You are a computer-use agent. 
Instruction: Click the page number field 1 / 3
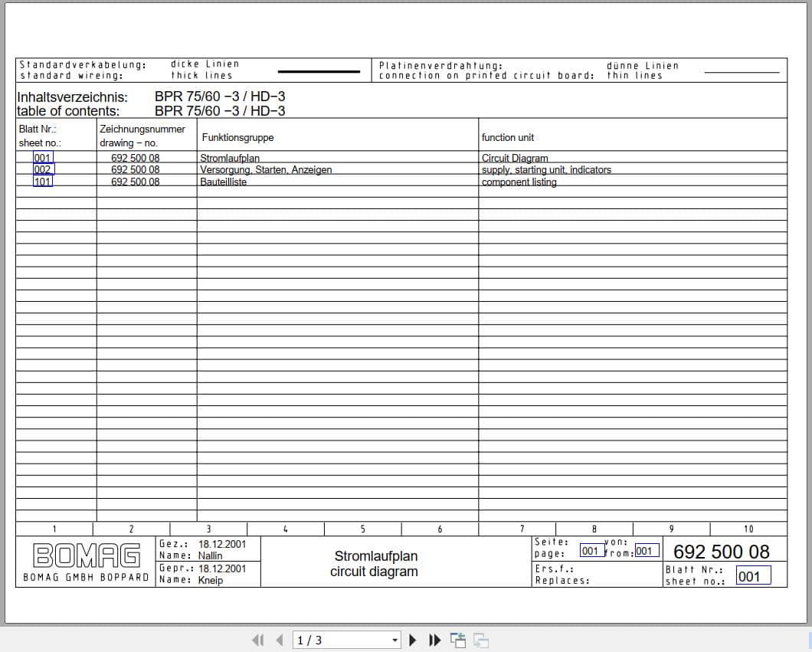pos(342,640)
